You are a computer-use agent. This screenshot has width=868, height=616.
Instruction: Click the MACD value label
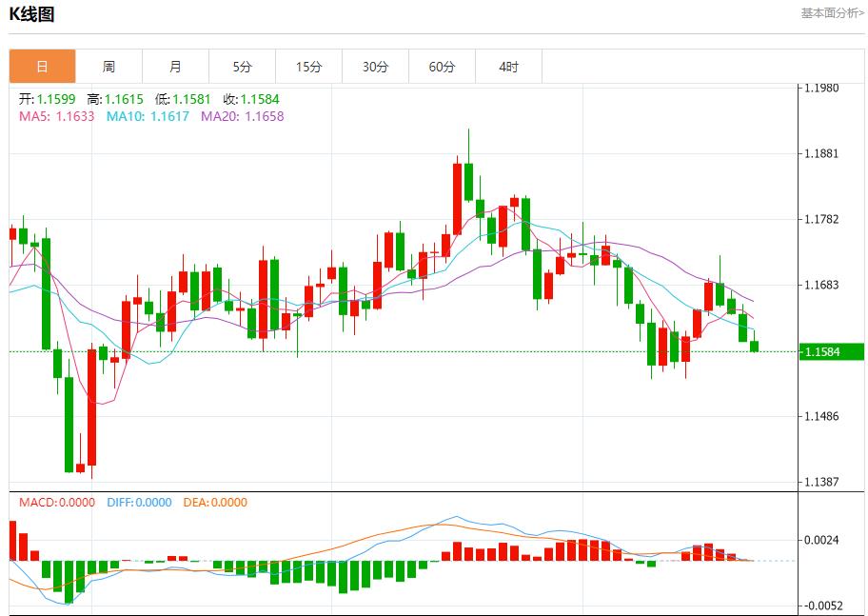[57, 502]
